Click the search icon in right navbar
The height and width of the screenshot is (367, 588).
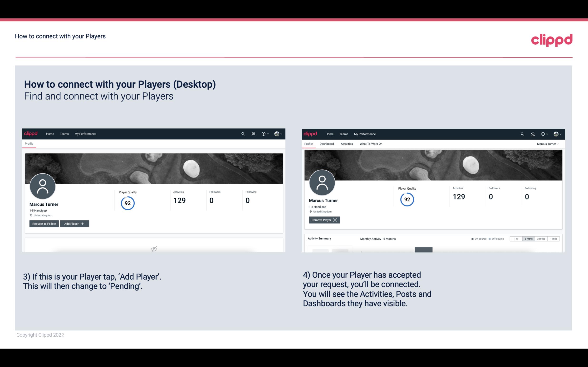coord(522,134)
